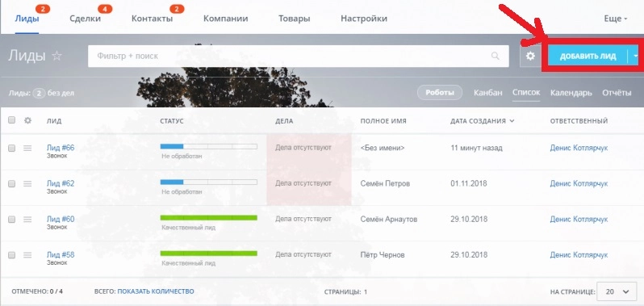Screen dimensions: 644x306
Task: Click the name Семён Петров
Action: pyautogui.click(x=385, y=183)
